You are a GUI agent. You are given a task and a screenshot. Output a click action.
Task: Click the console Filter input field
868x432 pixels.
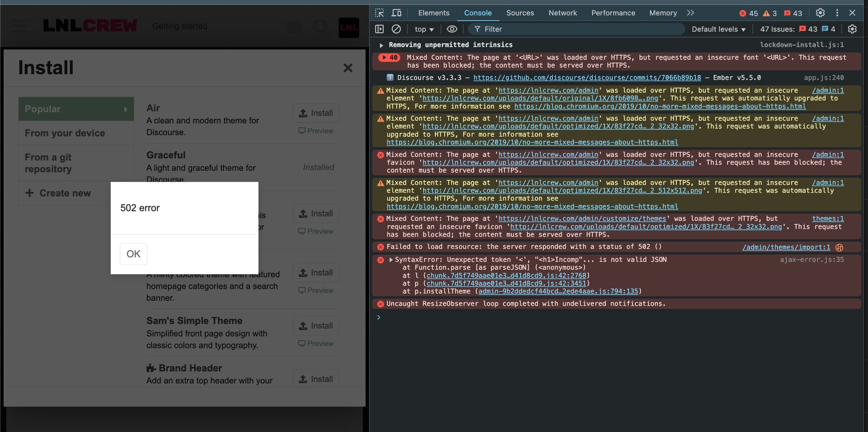pos(579,29)
